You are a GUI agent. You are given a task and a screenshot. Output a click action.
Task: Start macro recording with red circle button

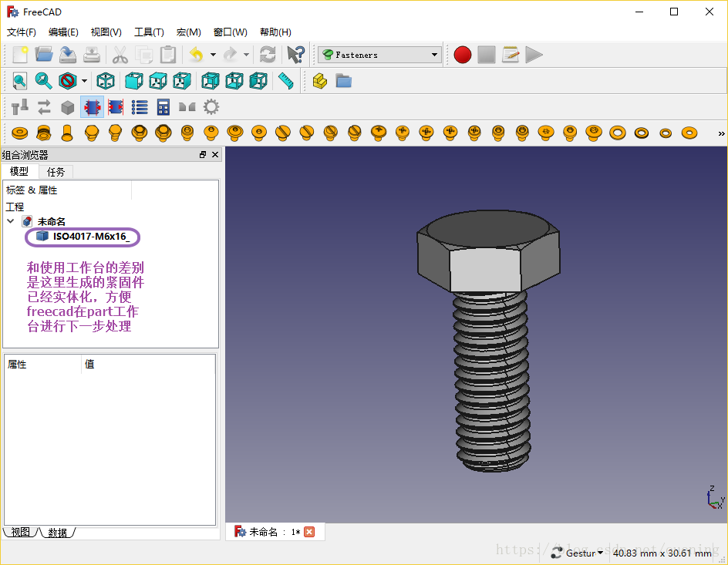(463, 55)
